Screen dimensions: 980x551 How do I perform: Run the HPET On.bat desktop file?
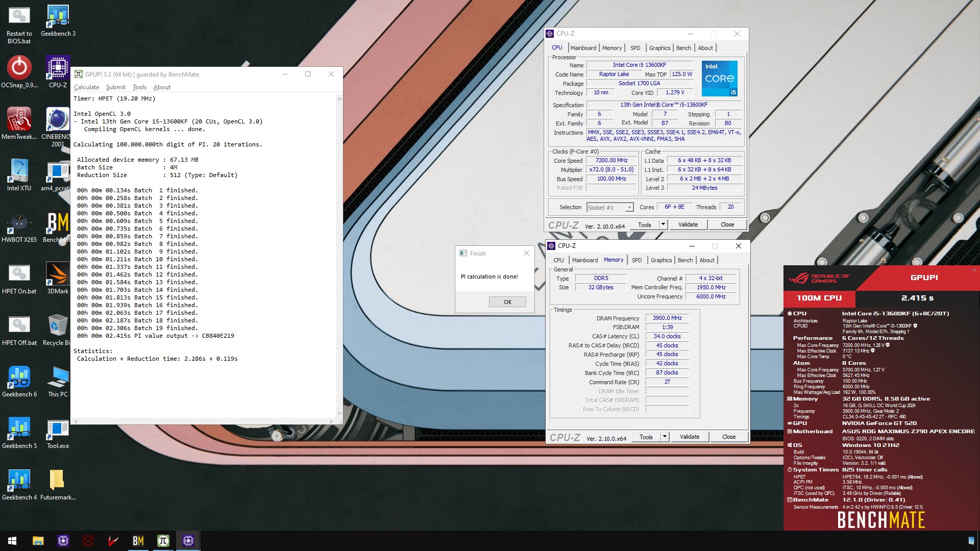19,279
